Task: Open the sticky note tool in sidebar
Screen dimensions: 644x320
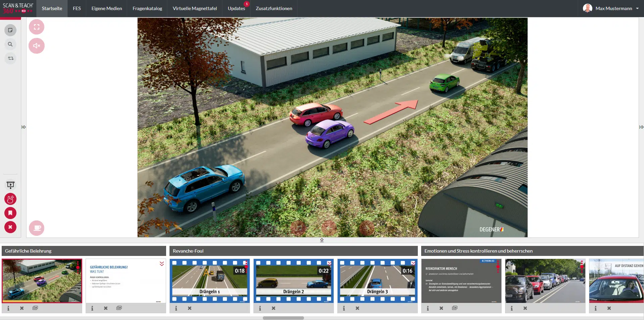Action: point(10,30)
